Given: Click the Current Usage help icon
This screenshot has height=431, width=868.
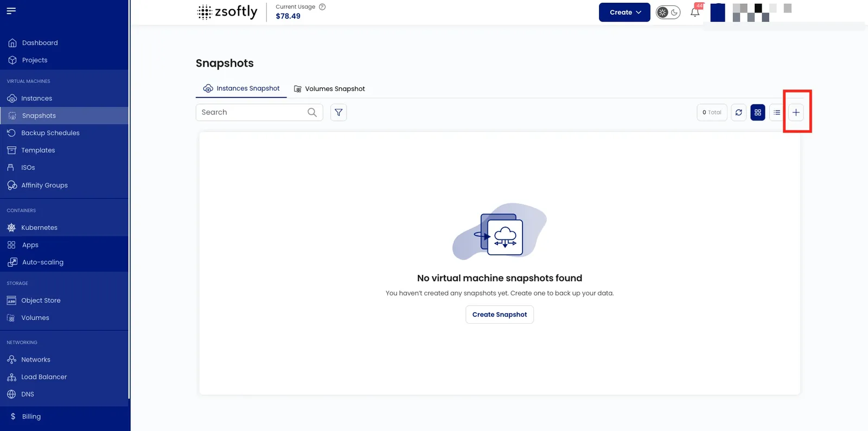Looking at the screenshot, I should [322, 7].
